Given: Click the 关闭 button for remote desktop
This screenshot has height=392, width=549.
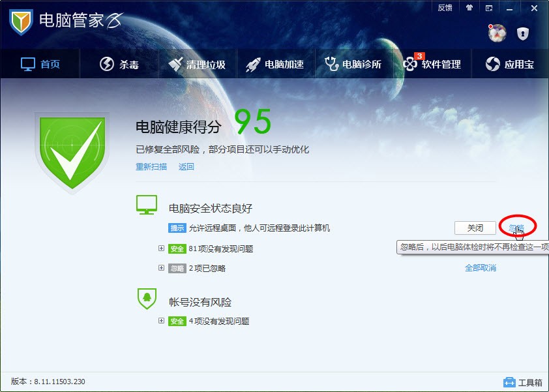Looking at the screenshot, I should tap(475, 228).
